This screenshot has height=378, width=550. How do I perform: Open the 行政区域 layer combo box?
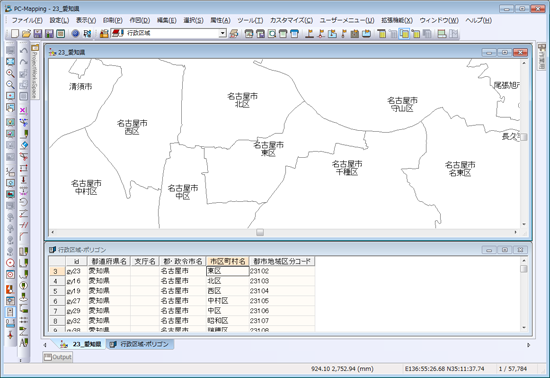[x=168, y=33]
